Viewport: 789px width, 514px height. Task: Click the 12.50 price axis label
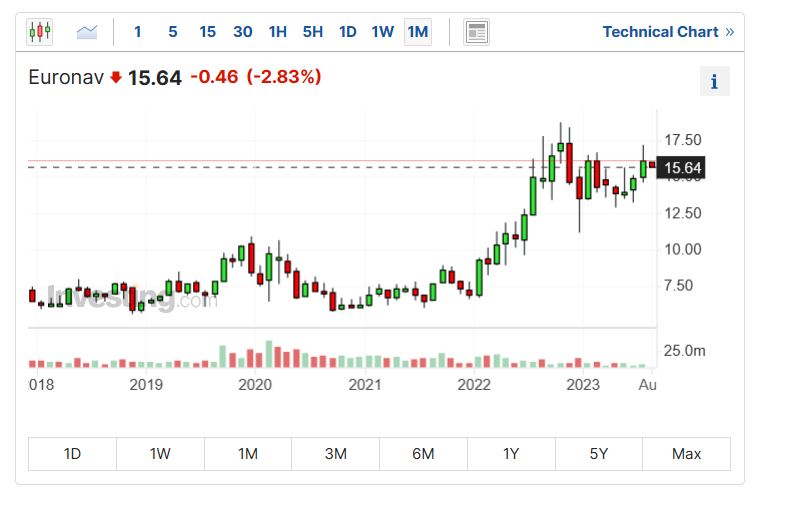tap(683, 213)
